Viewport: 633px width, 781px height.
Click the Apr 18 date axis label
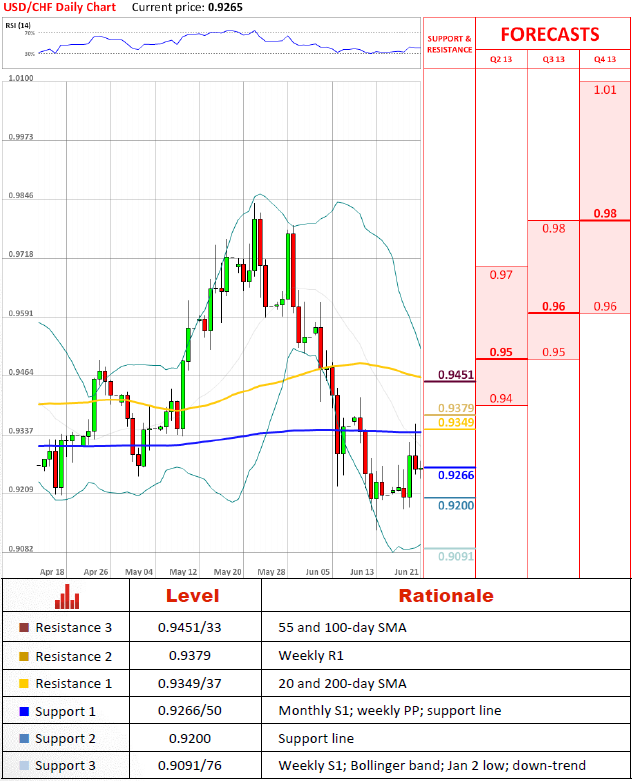[x=52, y=572]
